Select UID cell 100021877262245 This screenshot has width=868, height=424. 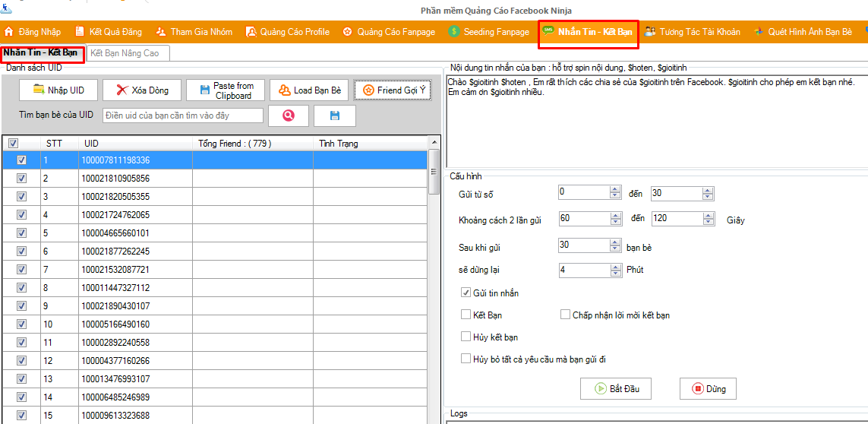click(136, 251)
